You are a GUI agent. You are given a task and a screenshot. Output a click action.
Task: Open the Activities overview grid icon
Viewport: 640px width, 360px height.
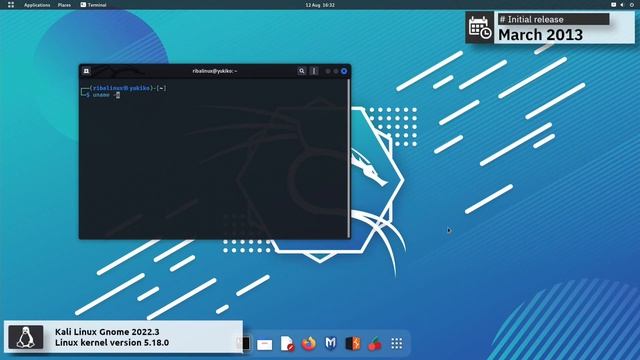(11, 5)
